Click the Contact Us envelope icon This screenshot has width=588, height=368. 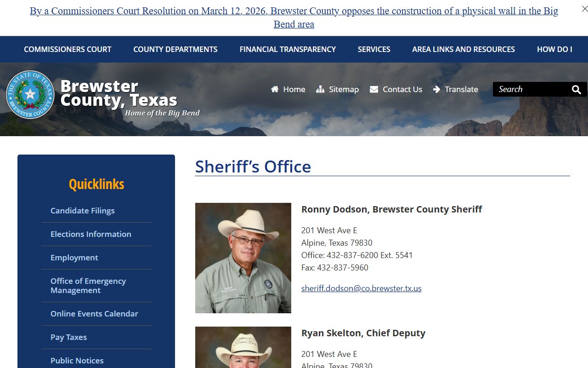click(374, 89)
